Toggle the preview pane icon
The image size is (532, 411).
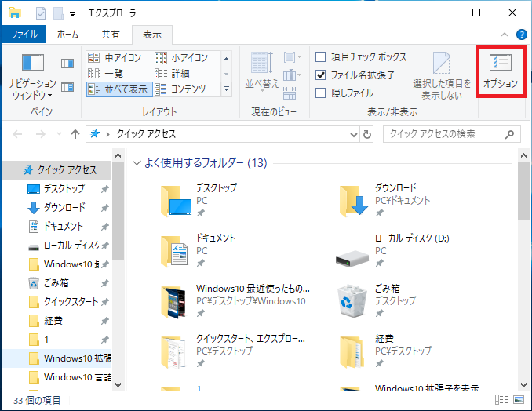67,64
